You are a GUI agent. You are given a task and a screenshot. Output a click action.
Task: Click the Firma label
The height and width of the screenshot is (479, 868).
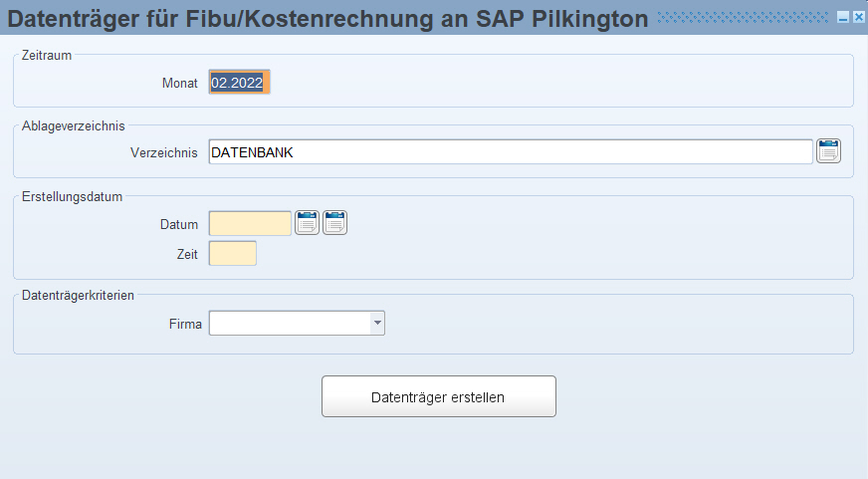[185, 324]
